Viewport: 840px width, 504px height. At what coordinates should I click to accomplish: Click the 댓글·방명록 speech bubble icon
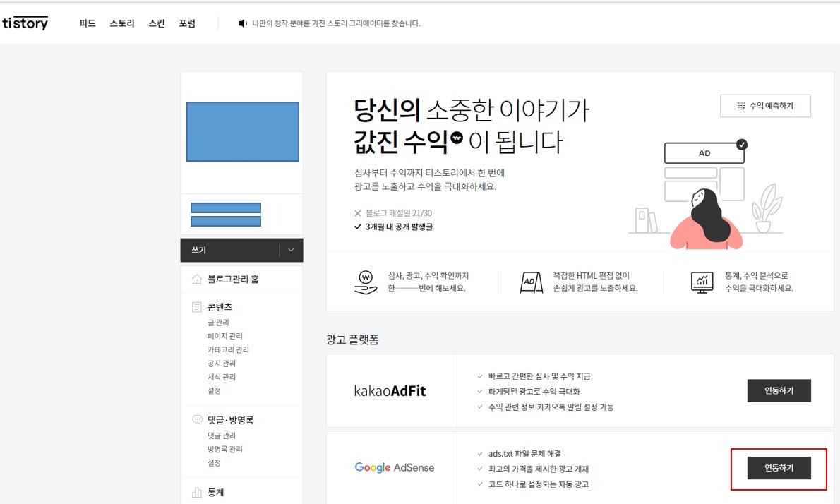(x=197, y=420)
